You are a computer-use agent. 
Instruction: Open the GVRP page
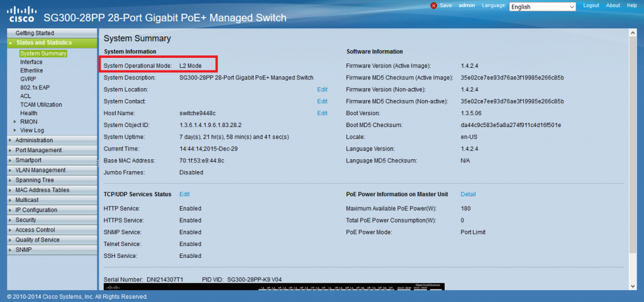[x=28, y=79]
